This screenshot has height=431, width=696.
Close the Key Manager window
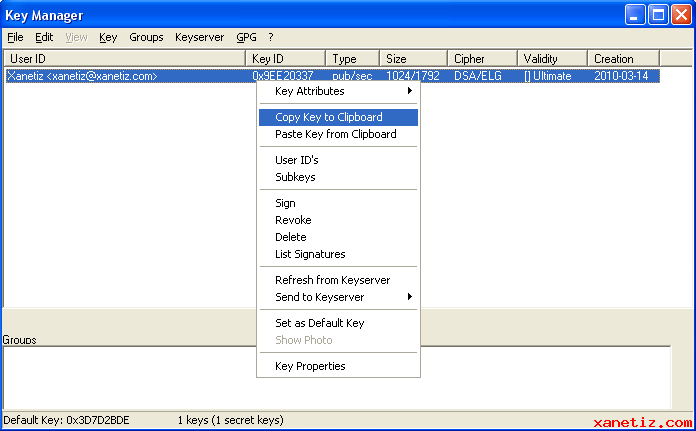[x=681, y=15]
